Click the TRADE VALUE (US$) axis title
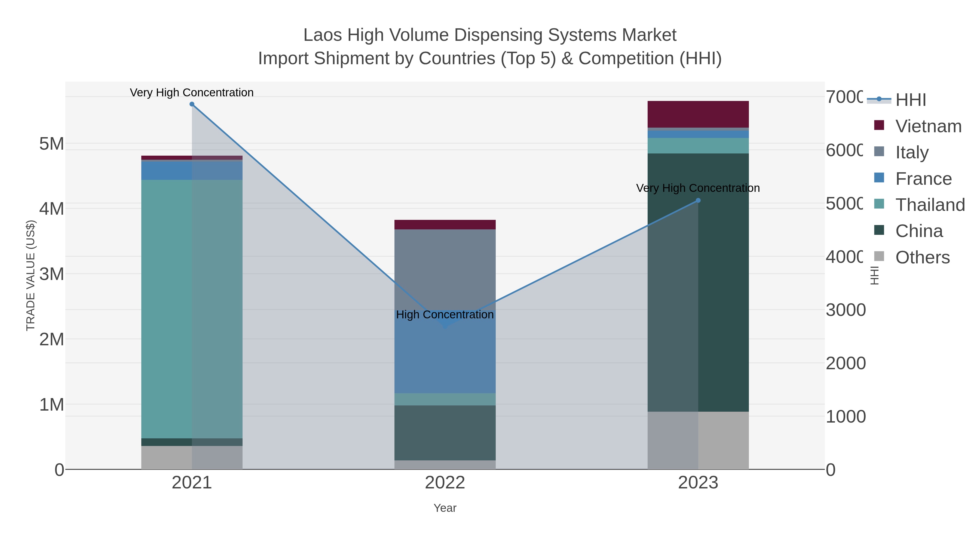Viewport: 980px width, 551px height. click(30, 275)
